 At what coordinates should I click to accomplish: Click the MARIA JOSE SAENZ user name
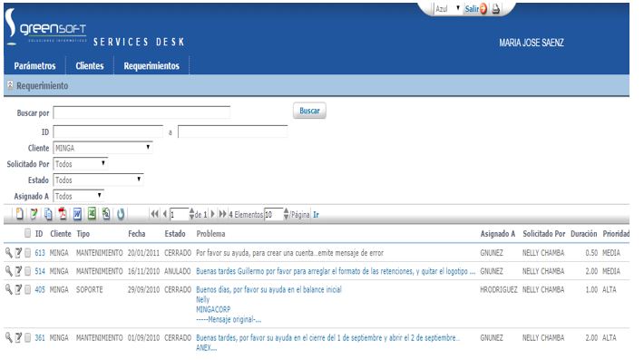click(532, 43)
